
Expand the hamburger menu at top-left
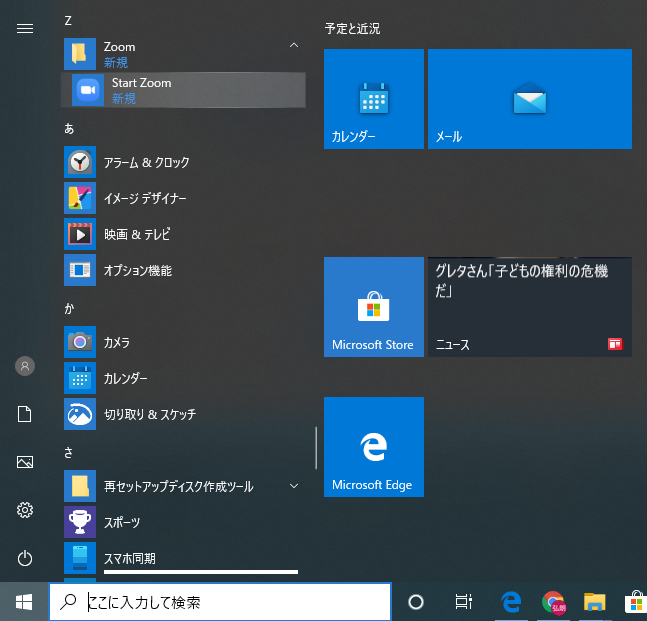click(25, 28)
